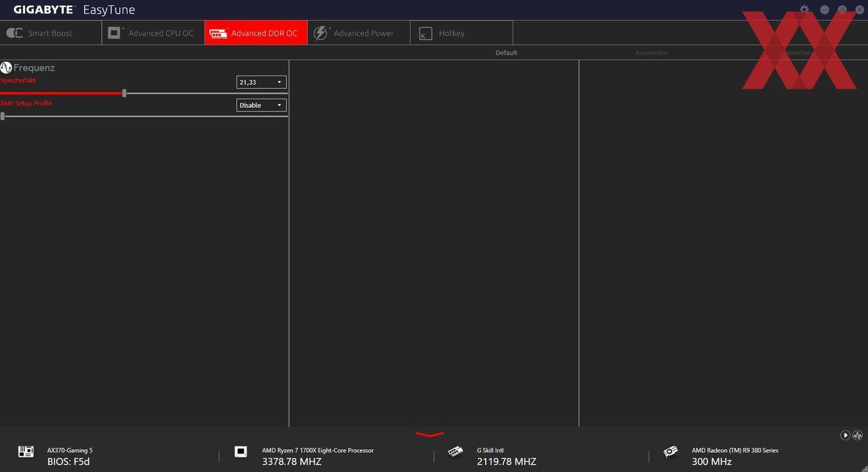This screenshot has width=868, height=472.
Task: Click the 2119.78 MHZ memory frequency
Action: pos(507,461)
